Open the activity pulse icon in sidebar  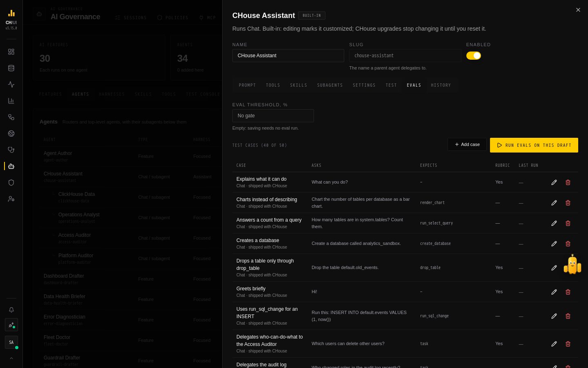(11, 85)
